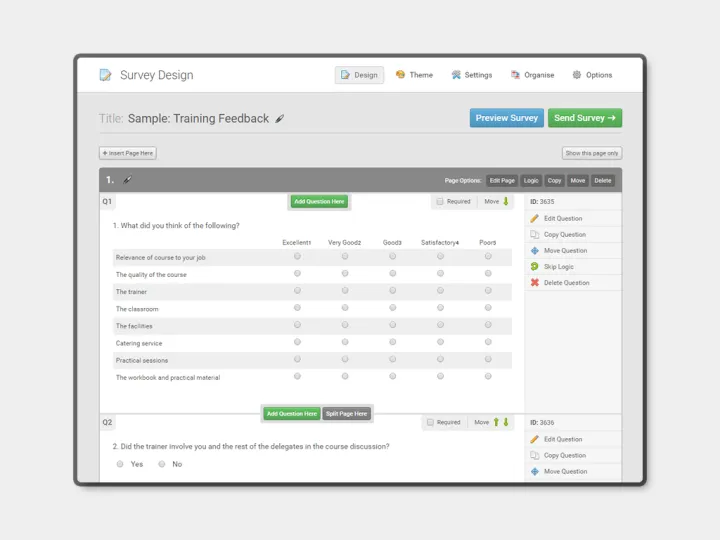
Task: Click the Q2 Edit Question pencil icon
Action: (x=534, y=439)
